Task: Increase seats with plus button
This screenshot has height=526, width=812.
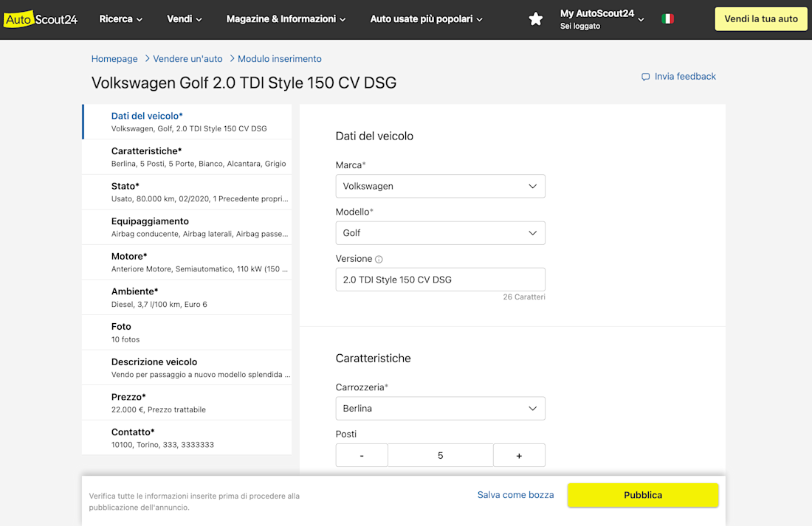Action: coord(519,456)
